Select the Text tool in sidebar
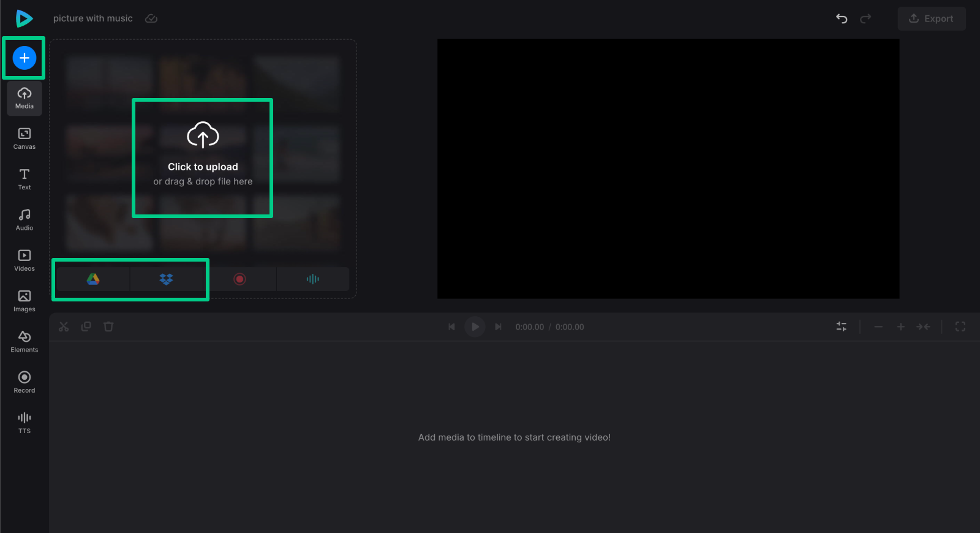 (x=24, y=179)
